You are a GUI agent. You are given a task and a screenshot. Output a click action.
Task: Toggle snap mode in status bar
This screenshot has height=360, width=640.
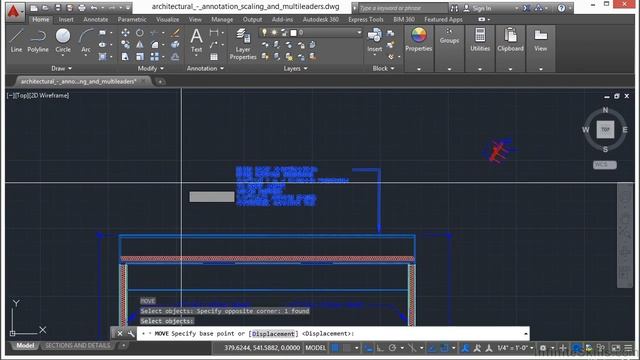[x=347, y=348]
